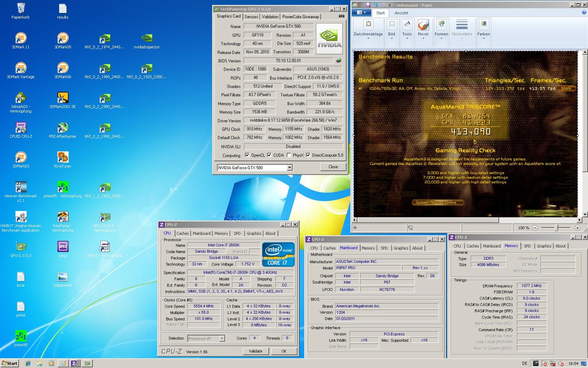Click the GPU-Z screenshot camera icon
Screen dimensions: 588x368
341,16
